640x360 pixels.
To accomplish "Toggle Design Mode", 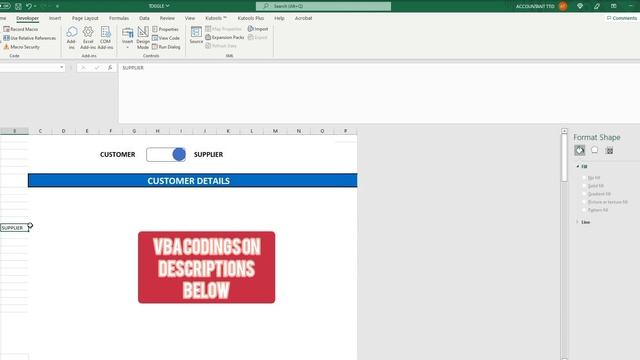I will click(x=143, y=38).
